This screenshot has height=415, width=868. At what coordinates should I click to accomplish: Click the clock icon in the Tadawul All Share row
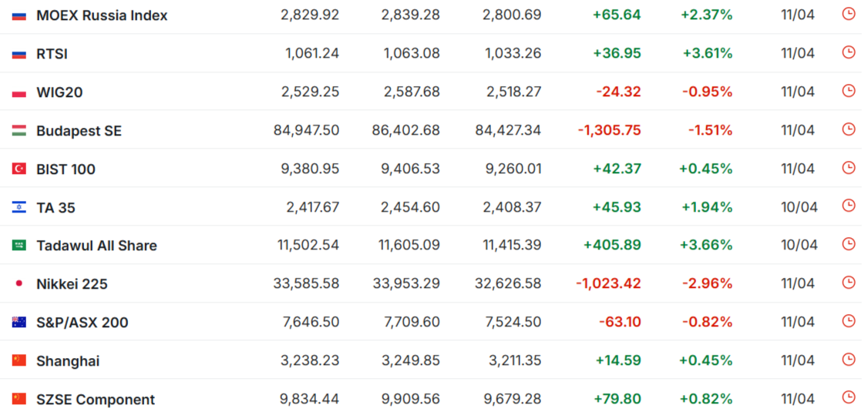(x=848, y=244)
